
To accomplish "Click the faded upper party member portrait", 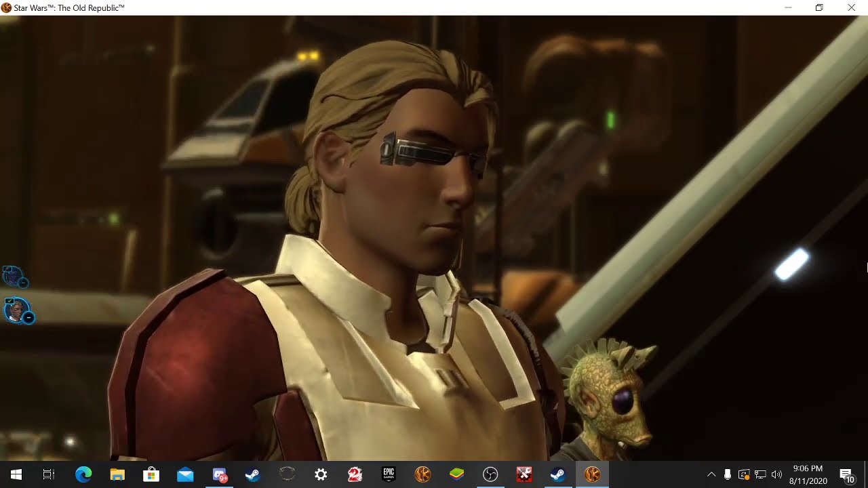I will 12,276.
